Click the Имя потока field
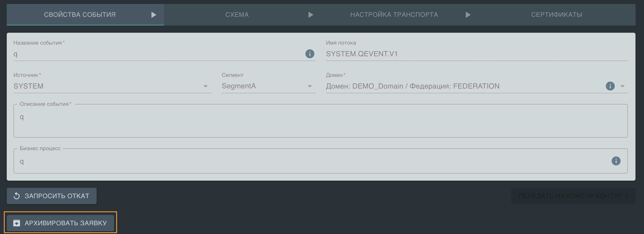This screenshot has width=644, height=234. [x=476, y=54]
